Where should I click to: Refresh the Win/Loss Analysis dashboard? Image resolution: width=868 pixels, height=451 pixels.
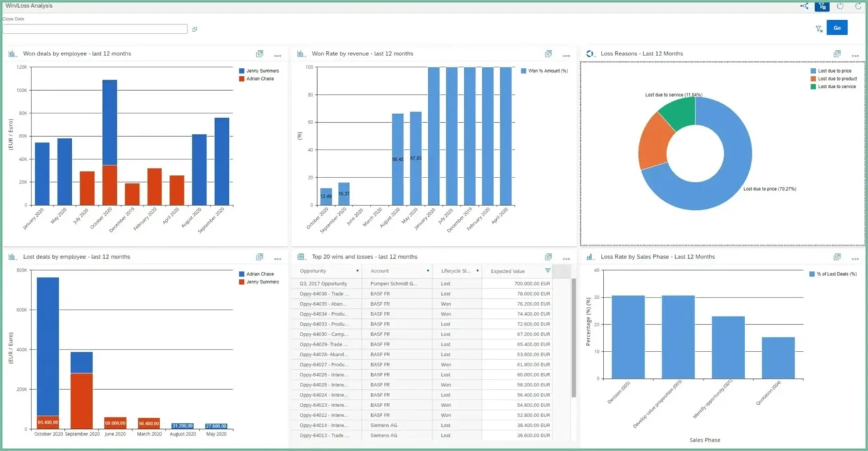click(858, 6)
